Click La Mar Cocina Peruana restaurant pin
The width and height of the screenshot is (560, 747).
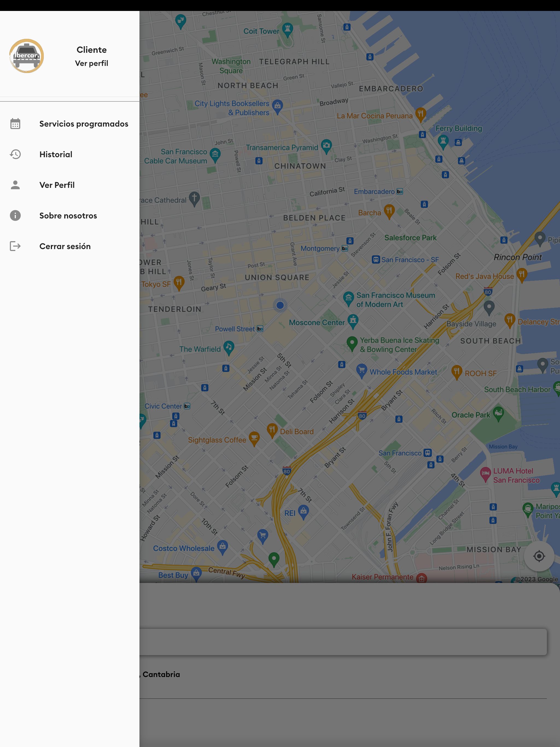point(421,115)
